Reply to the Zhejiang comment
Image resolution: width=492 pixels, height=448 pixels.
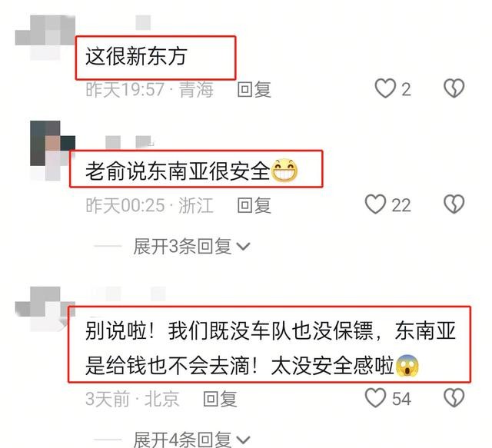tap(254, 205)
